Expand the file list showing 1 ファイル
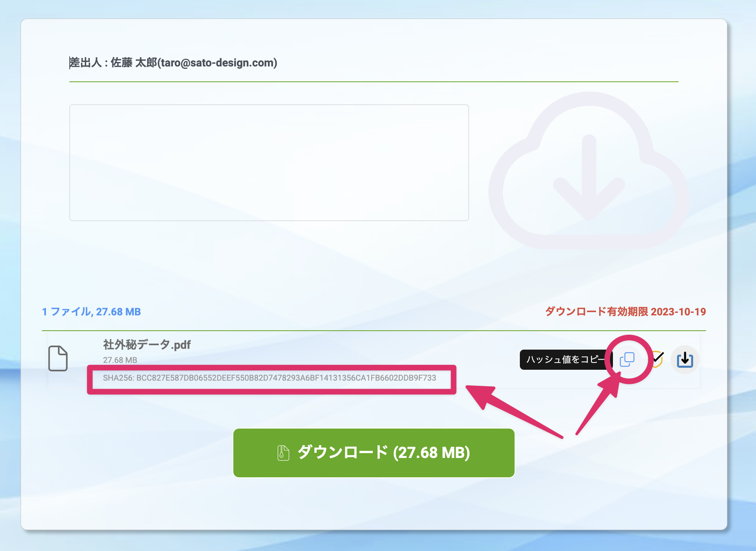 pyautogui.click(x=91, y=311)
